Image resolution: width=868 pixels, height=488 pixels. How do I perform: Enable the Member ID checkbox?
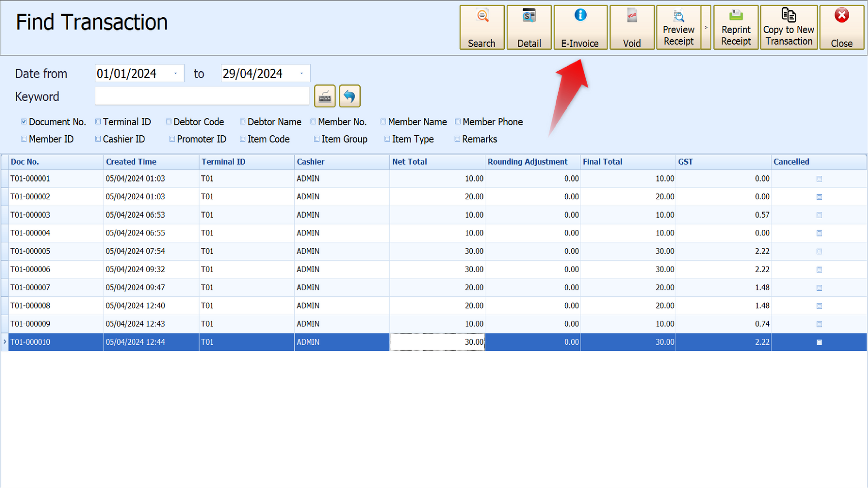24,139
